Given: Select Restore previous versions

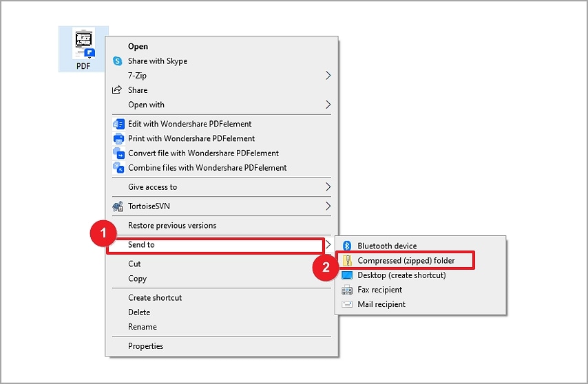Looking at the screenshot, I should click(x=172, y=226).
